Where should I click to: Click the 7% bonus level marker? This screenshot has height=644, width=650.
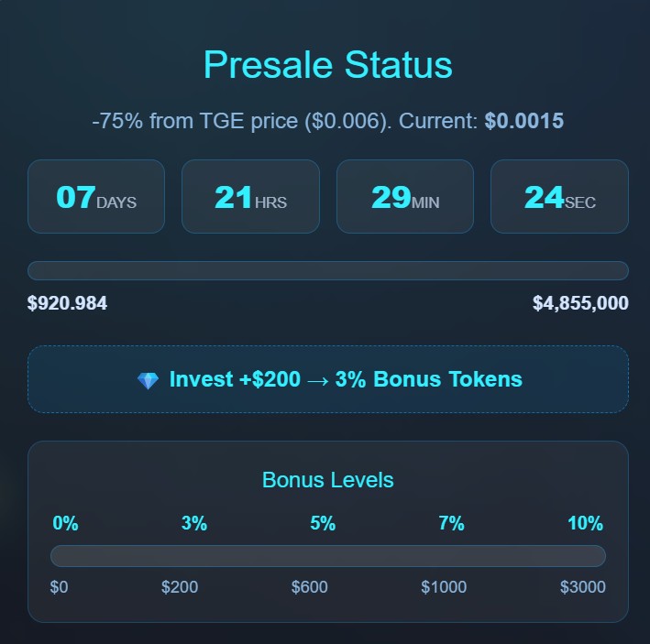click(451, 524)
